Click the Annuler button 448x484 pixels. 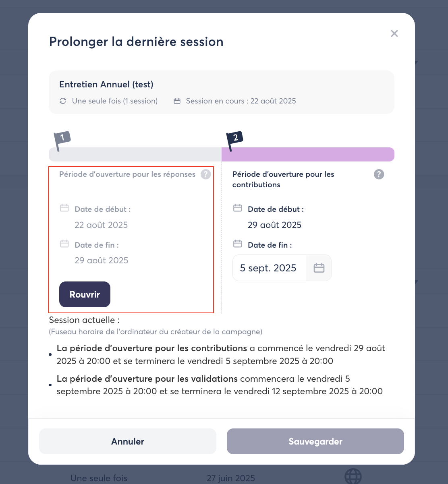coord(128,441)
